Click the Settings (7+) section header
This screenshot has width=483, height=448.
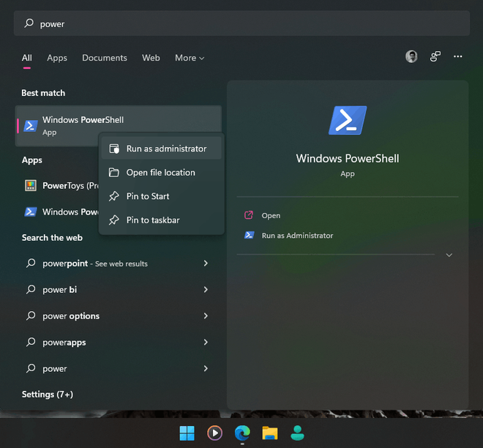(x=48, y=395)
